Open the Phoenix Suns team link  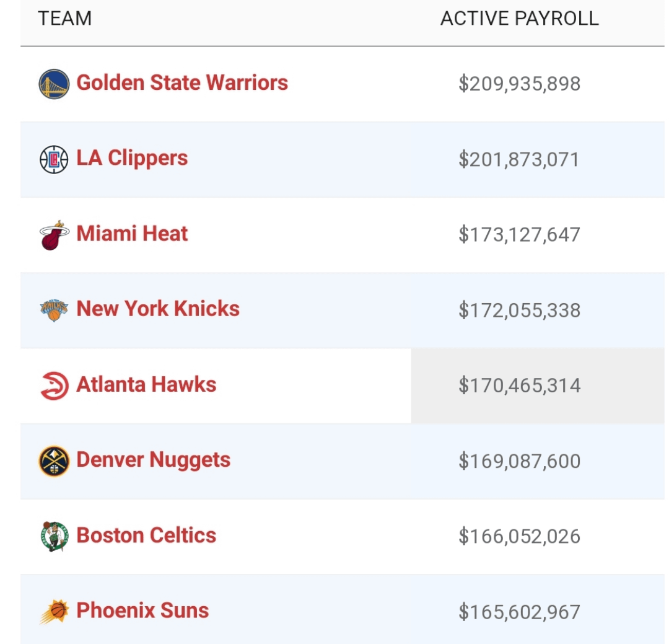tap(142, 611)
